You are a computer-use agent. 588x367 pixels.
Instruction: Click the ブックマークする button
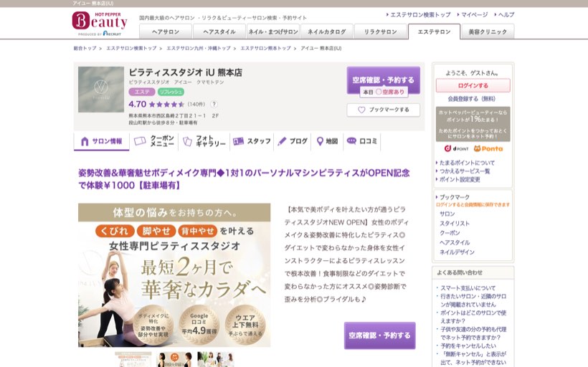point(383,110)
